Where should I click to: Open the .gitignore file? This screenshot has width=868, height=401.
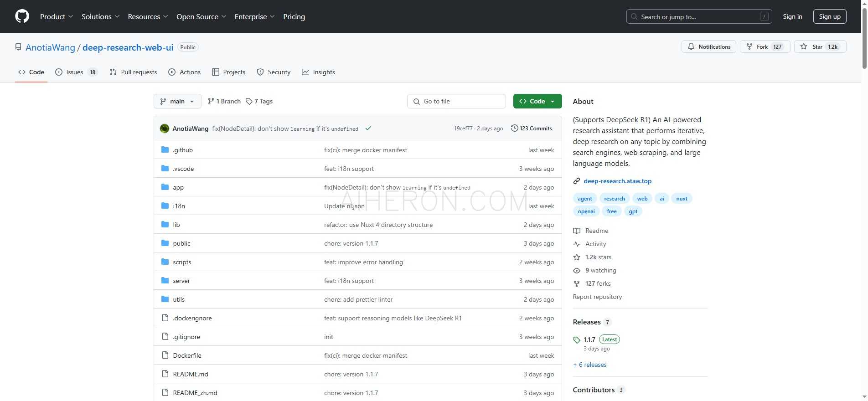pos(186,337)
